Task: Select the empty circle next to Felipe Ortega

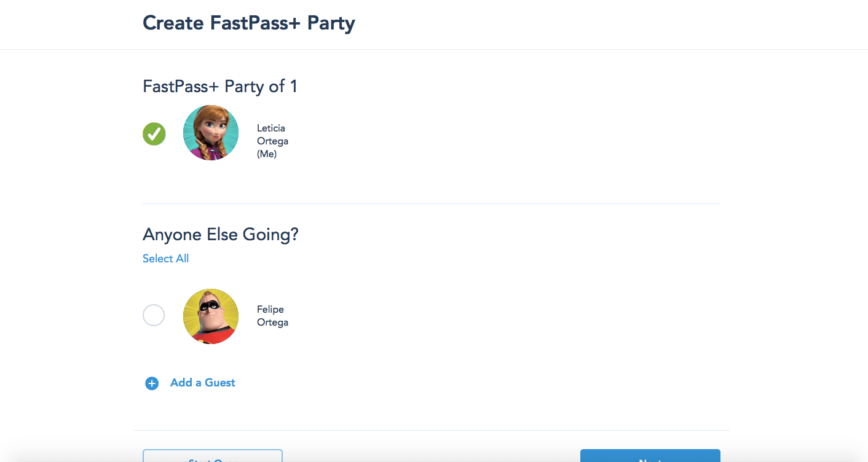Action: pyautogui.click(x=154, y=315)
